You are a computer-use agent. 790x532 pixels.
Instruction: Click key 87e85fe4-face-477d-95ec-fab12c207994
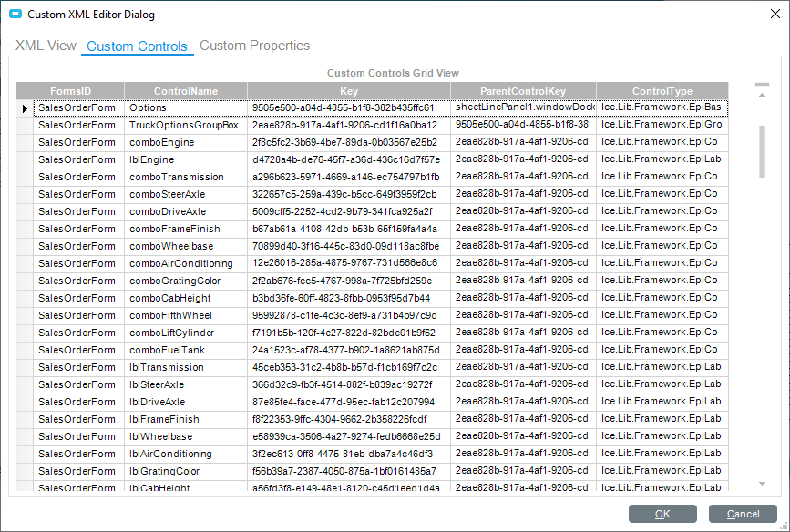(x=349, y=402)
